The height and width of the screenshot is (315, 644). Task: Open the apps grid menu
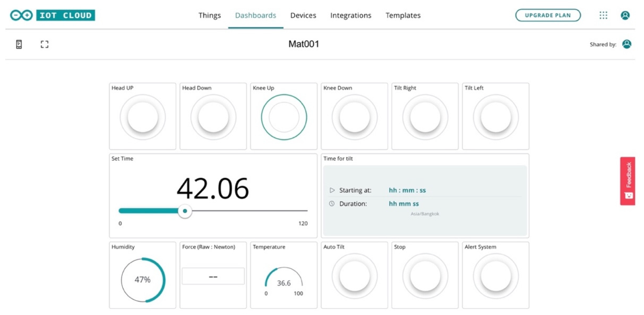pos(603,15)
